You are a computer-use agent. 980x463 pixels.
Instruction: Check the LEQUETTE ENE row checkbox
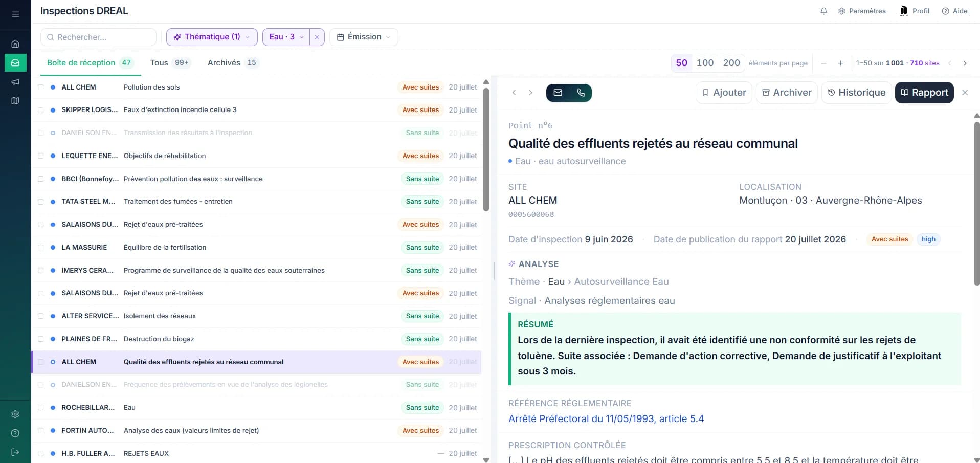[41, 156]
